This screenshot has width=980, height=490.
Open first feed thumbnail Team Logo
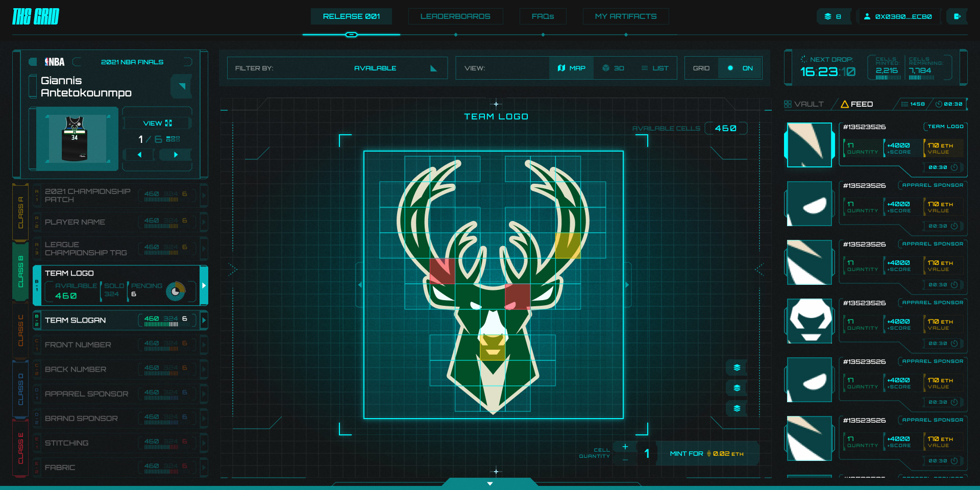pos(810,145)
